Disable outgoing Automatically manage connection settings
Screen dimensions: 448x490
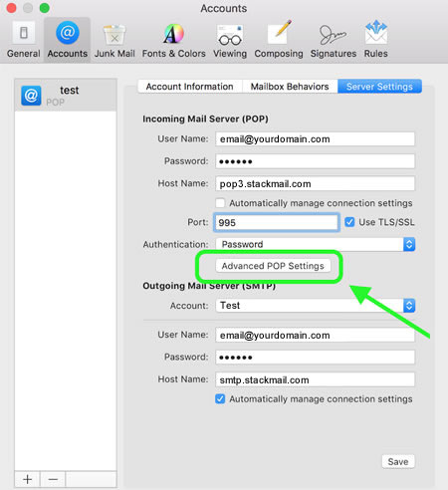[220, 398]
